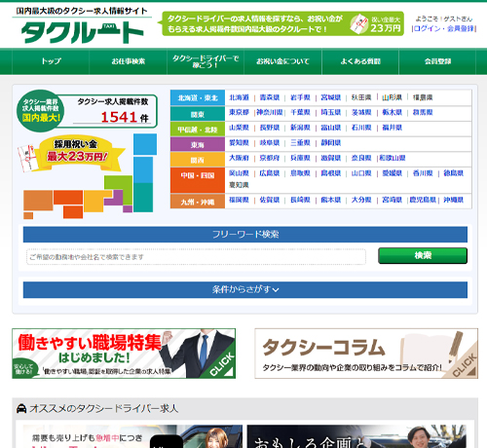Click 石川県 prefecture link
487x448 pixels.
[x=361, y=128]
